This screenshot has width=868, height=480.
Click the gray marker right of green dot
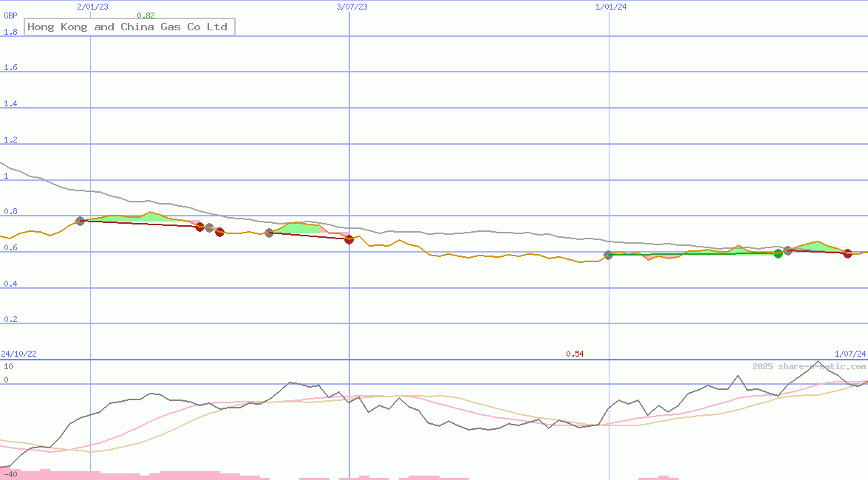788,251
